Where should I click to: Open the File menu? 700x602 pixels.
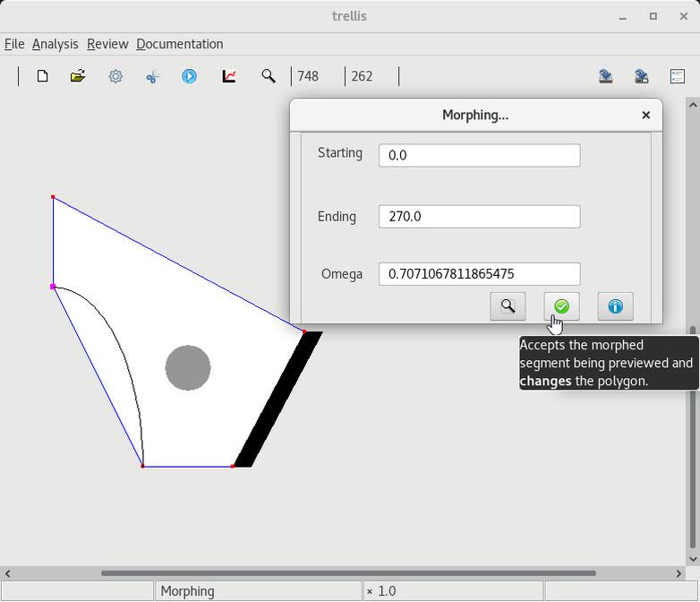click(14, 44)
